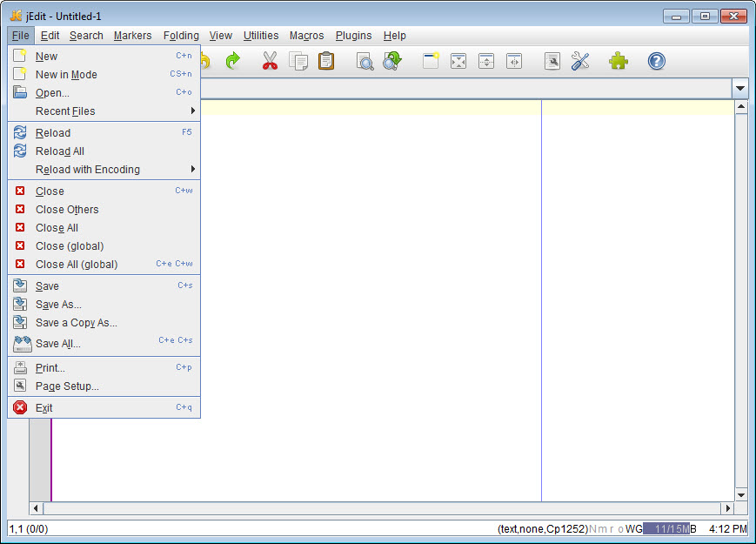The width and height of the screenshot is (756, 544).
Task: Open Global Options wrench icon
Action: click(x=580, y=61)
